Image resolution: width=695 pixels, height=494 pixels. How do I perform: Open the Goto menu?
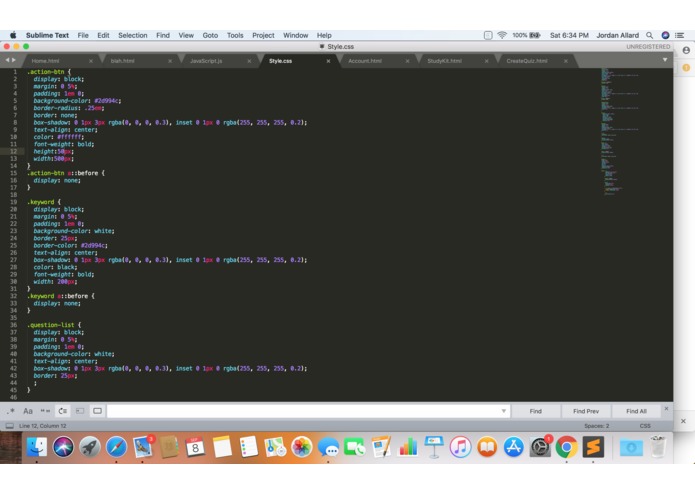(x=210, y=35)
